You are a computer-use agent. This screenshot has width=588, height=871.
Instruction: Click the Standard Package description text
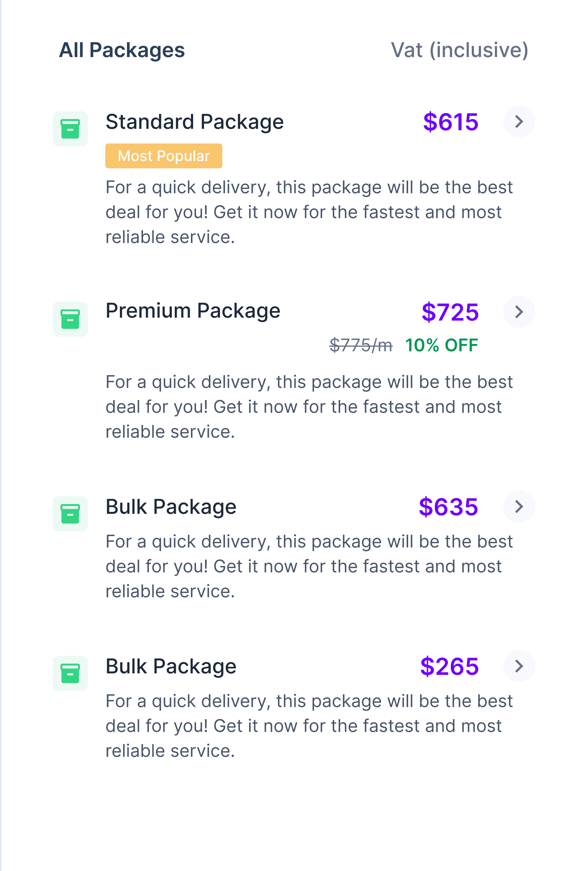point(309,212)
